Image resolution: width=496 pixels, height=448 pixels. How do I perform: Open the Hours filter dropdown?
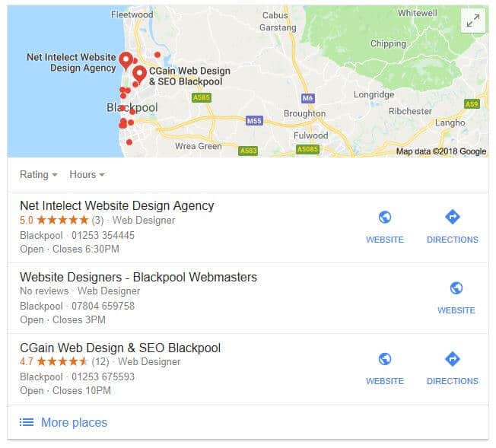(87, 175)
